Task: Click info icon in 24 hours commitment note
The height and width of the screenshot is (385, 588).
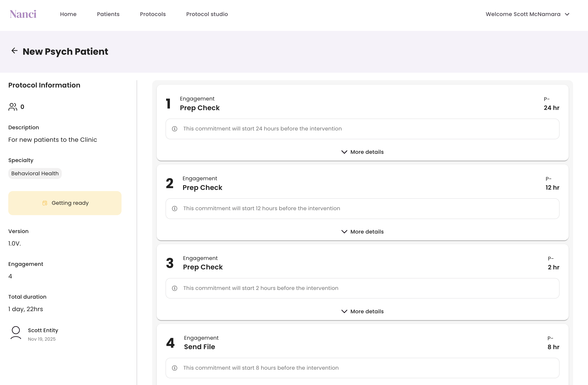Action: click(x=174, y=129)
